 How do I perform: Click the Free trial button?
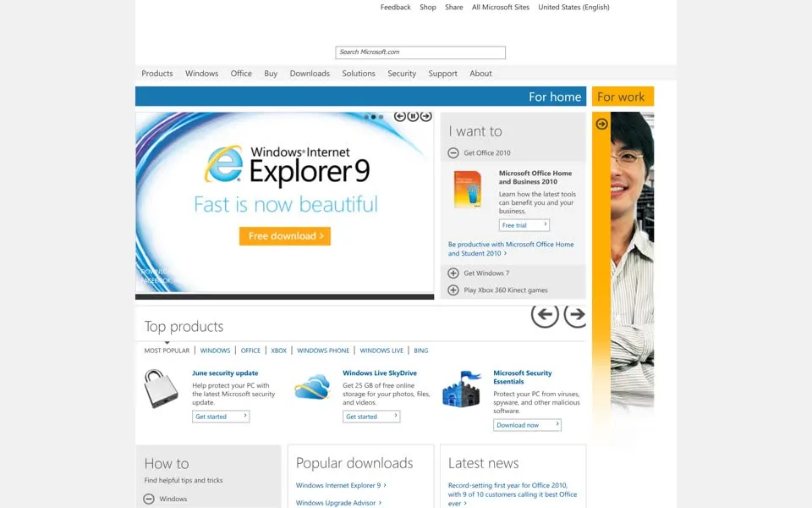tap(524, 225)
